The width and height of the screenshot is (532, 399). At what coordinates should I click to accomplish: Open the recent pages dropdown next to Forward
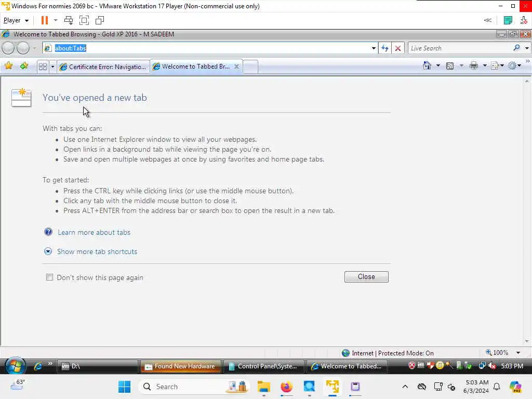35,48
